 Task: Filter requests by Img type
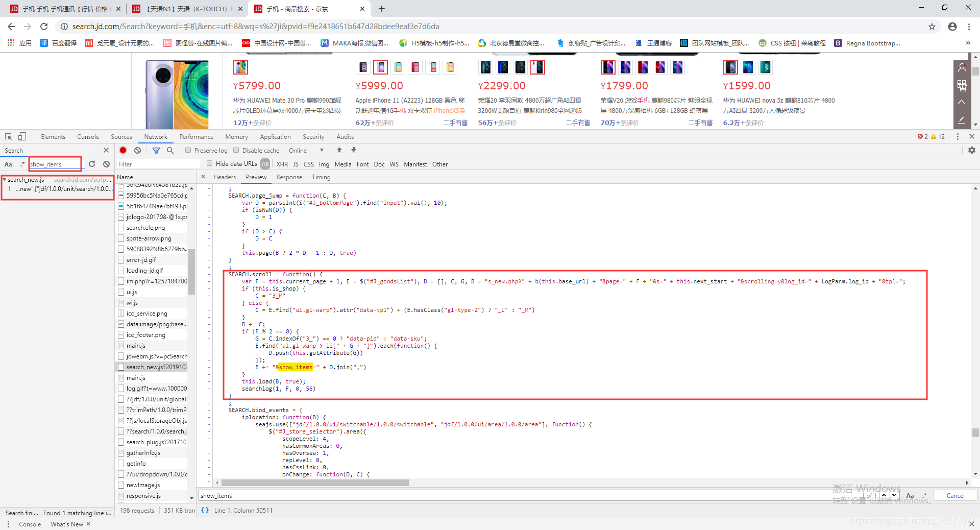point(324,164)
